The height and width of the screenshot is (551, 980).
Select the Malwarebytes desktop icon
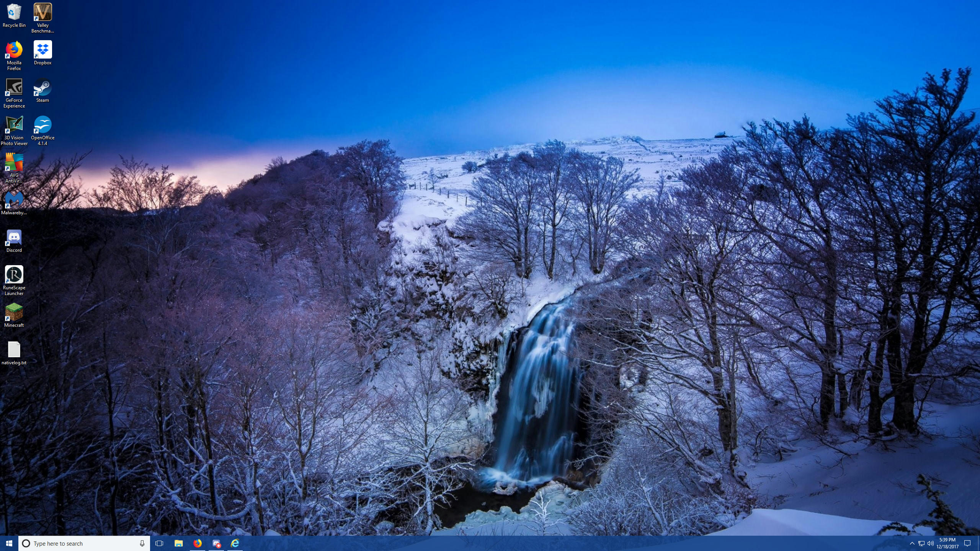[14, 203]
